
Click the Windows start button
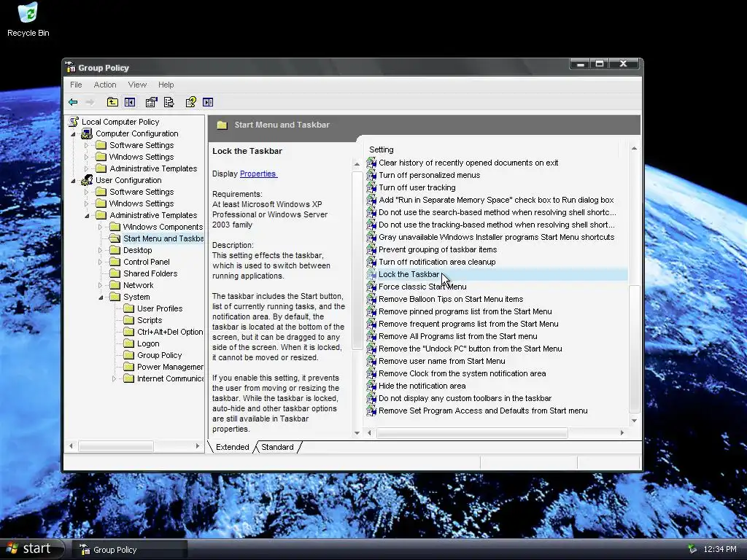tap(31, 549)
